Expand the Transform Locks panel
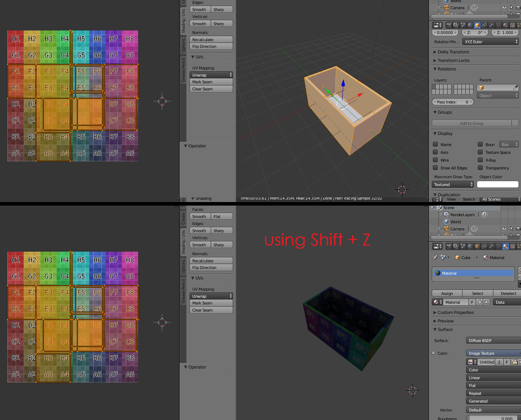The height and width of the screenshot is (420, 521). pos(475,60)
